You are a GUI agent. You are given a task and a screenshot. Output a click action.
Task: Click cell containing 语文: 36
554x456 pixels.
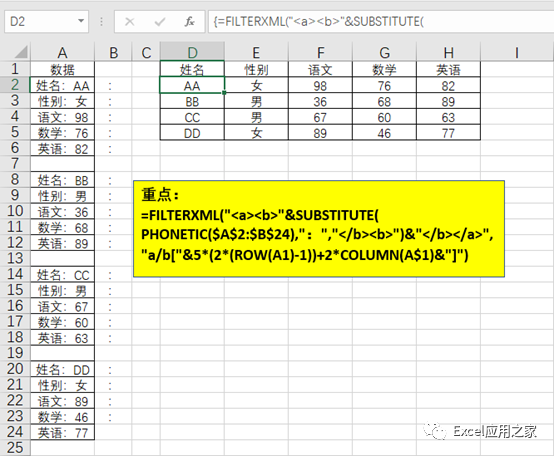63,212
